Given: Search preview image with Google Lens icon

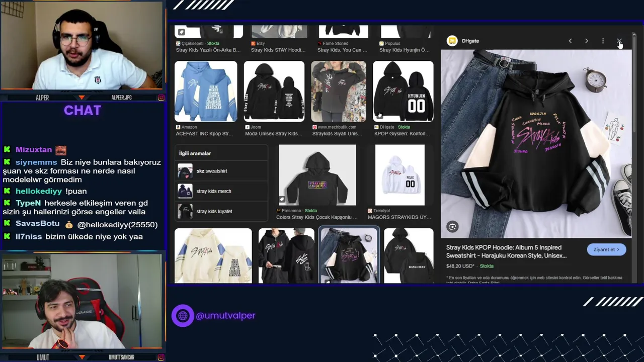Looking at the screenshot, I should (452, 227).
